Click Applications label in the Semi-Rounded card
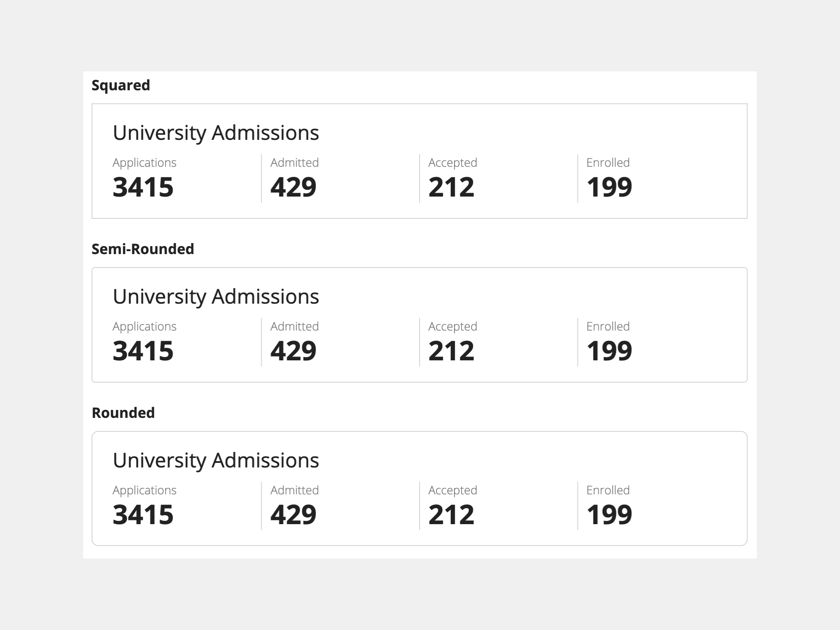This screenshot has height=630, width=840. pos(144,326)
